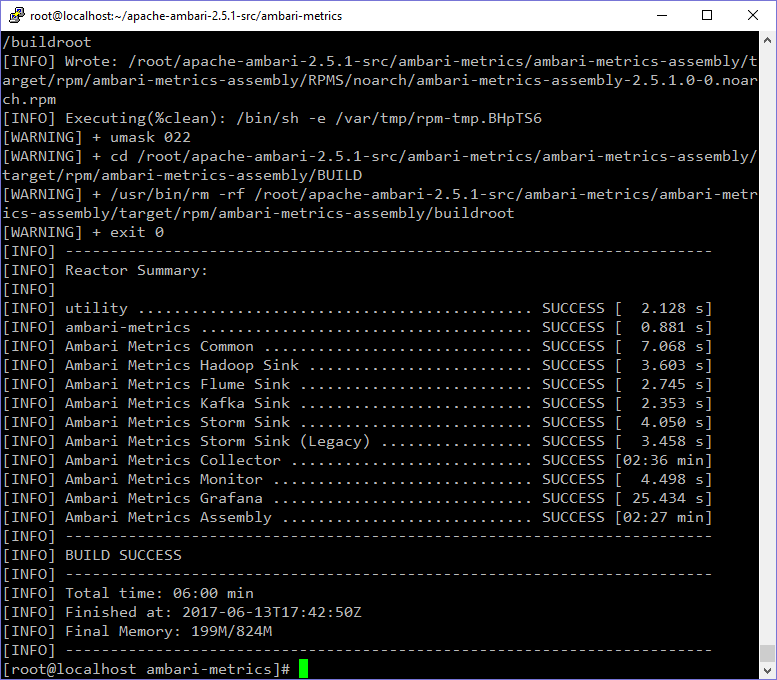Click the '/buildroot' line at top
The width and height of the screenshot is (777, 680).
coord(47,42)
